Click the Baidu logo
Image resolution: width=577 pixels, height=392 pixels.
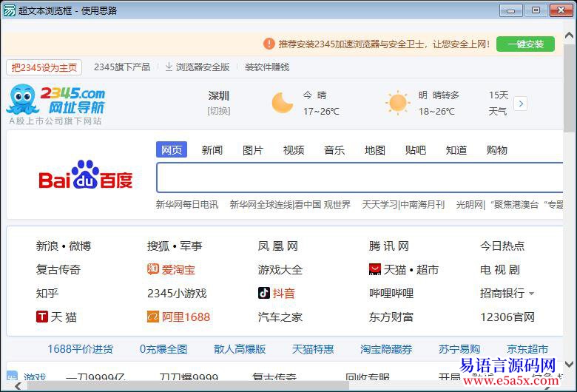(86, 175)
